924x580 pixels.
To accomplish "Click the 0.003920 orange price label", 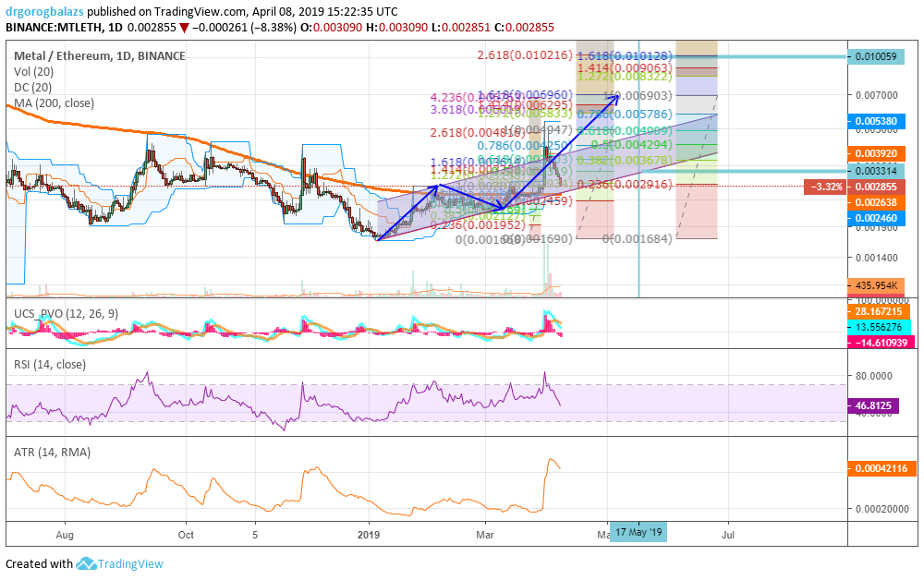I will pos(876,153).
